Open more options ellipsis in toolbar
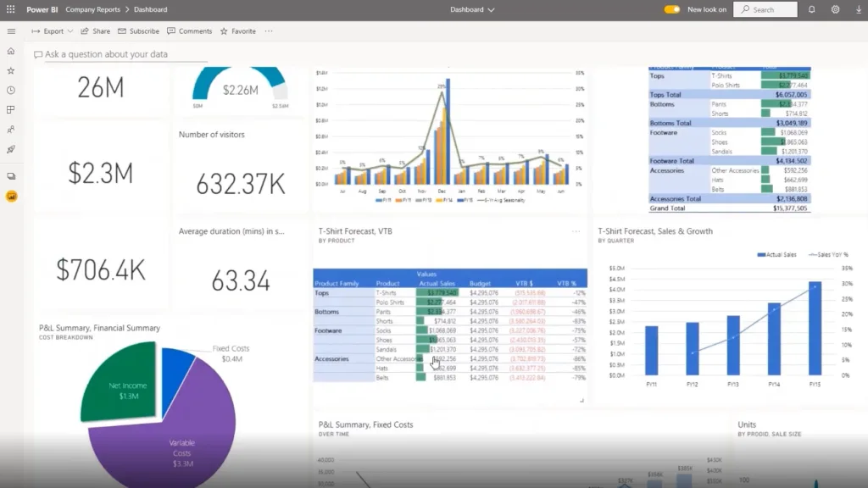Image resolution: width=868 pixels, height=488 pixels. pos(269,31)
